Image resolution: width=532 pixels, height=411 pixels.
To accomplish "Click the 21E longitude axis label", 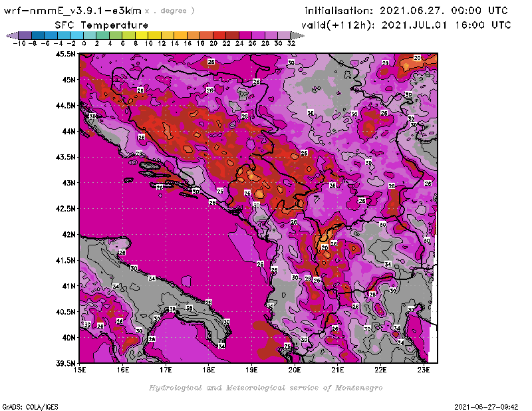I will (x=338, y=370).
